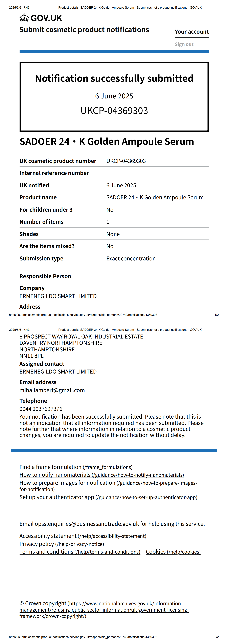Click Sign out in the header

[184, 44]
